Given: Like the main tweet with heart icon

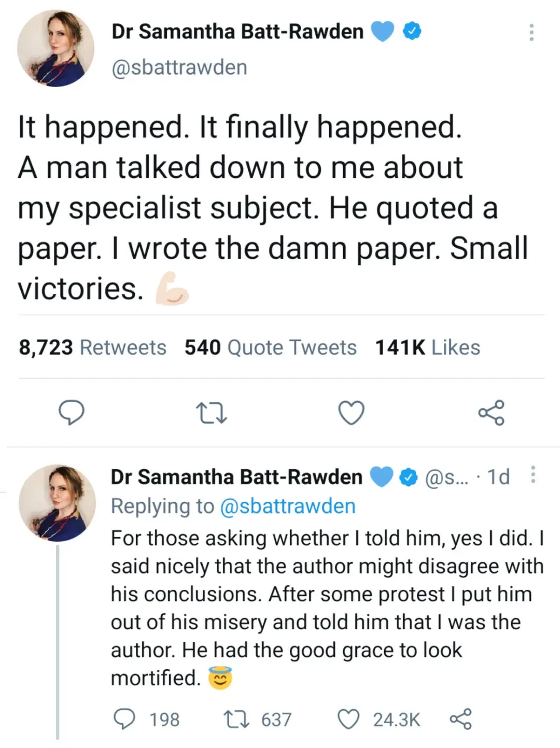Looking at the screenshot, I should (x=352, y=413).
